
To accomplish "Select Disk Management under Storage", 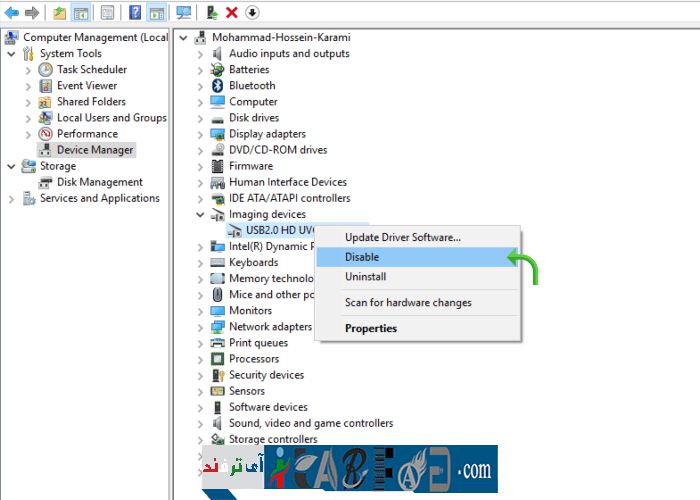I will coord(99,182).
